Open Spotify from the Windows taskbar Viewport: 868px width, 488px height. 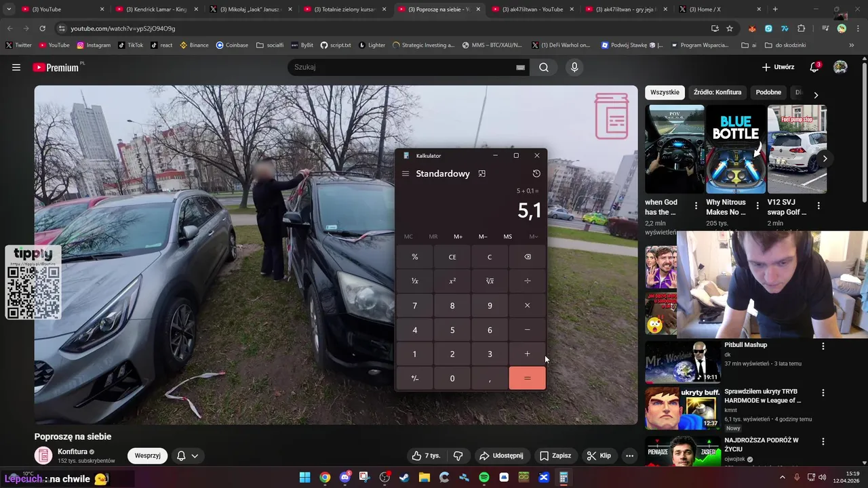[x=484, y=477]
